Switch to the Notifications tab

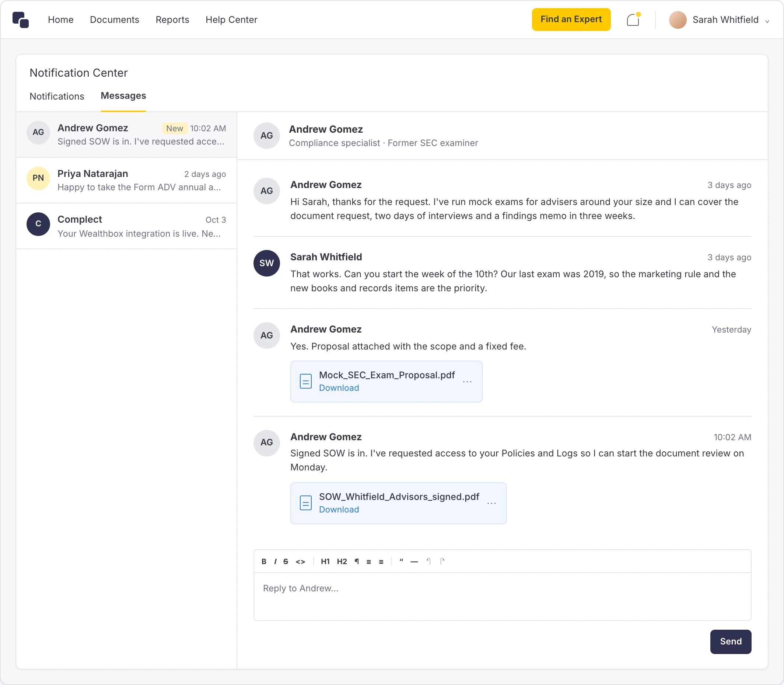57,96
